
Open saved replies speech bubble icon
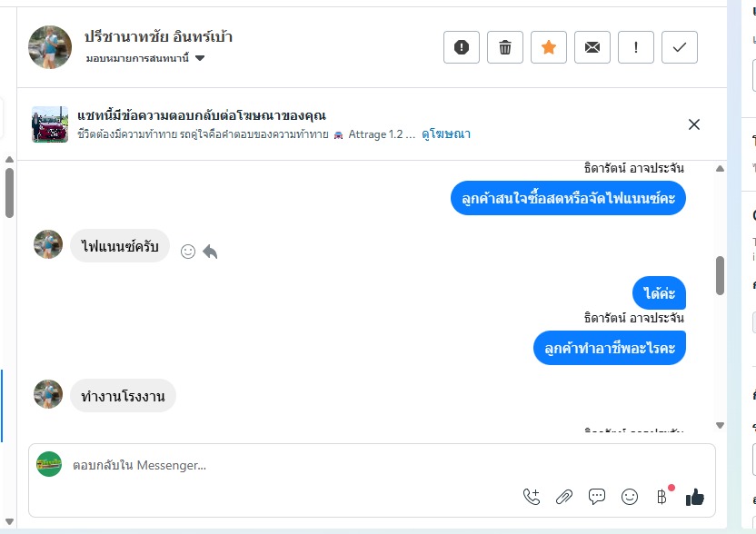(597, 497)
